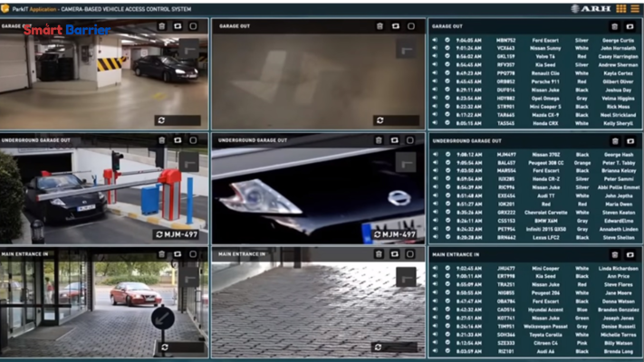Screen dimensions: 644x362
Task: Click refresh button on Garage Out camera feed
Action: tap(161, 119)
